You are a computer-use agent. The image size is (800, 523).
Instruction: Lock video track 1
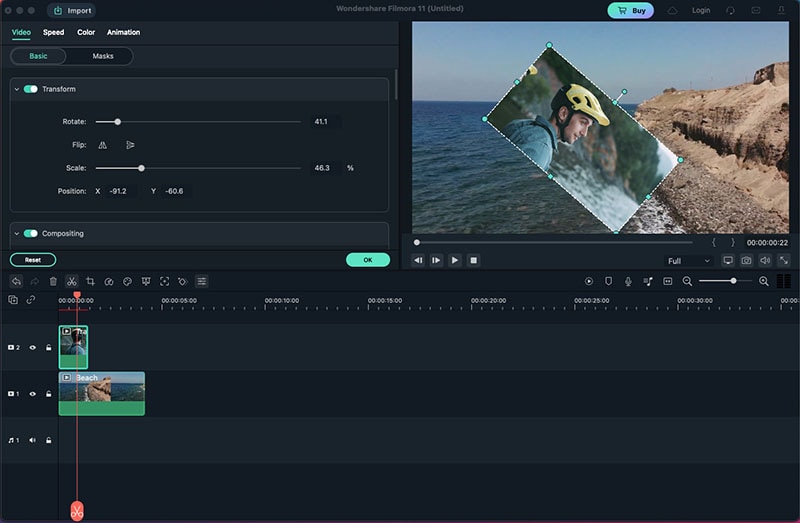pos(48,394)
